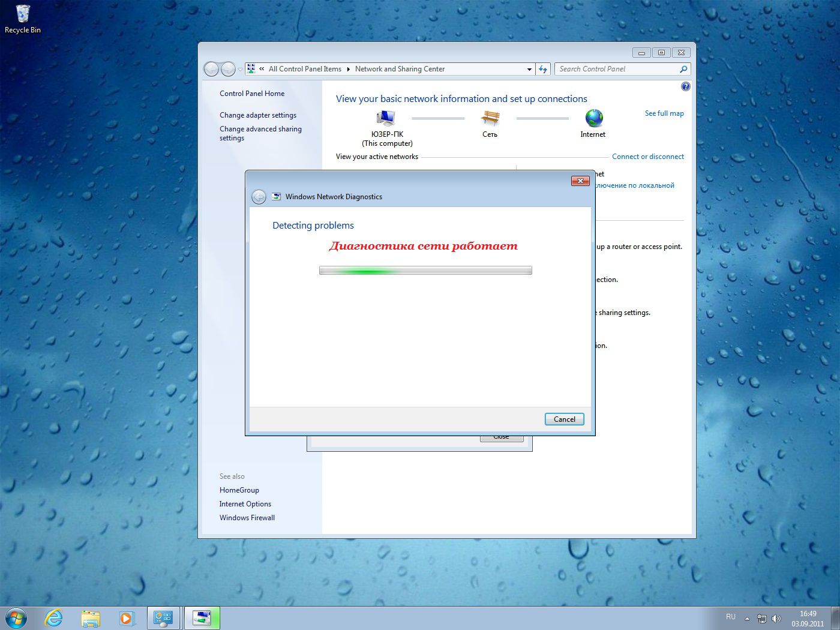Click the Windows Start orb
This screenshot has height=630, width=840.
[x=16, y=618]
